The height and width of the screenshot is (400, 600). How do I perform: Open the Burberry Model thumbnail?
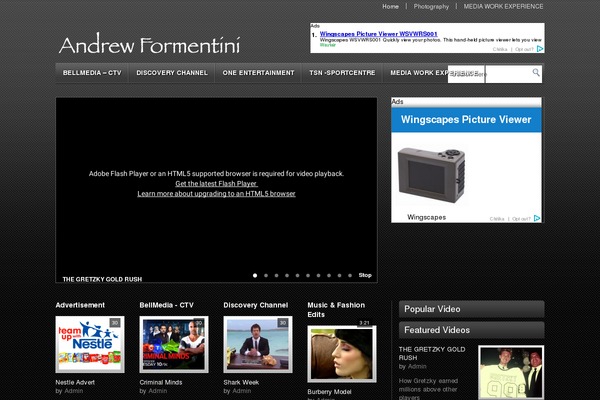pos(342,354)
